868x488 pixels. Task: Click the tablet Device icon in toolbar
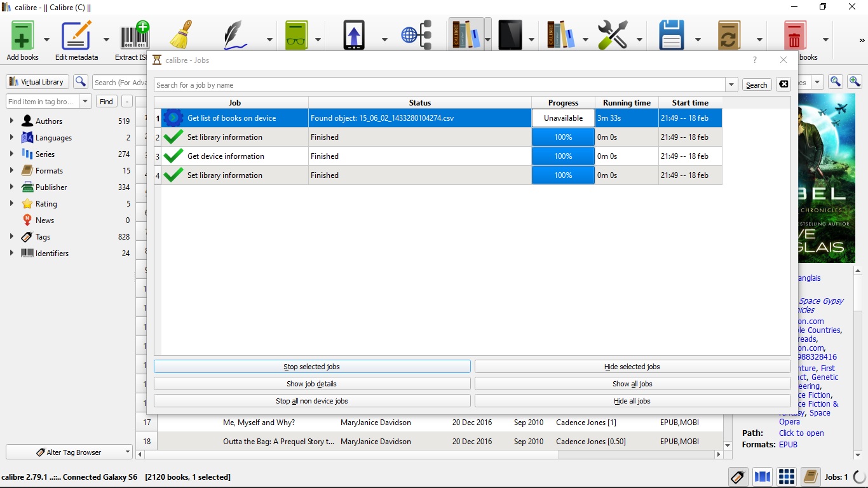pos(510,36)
